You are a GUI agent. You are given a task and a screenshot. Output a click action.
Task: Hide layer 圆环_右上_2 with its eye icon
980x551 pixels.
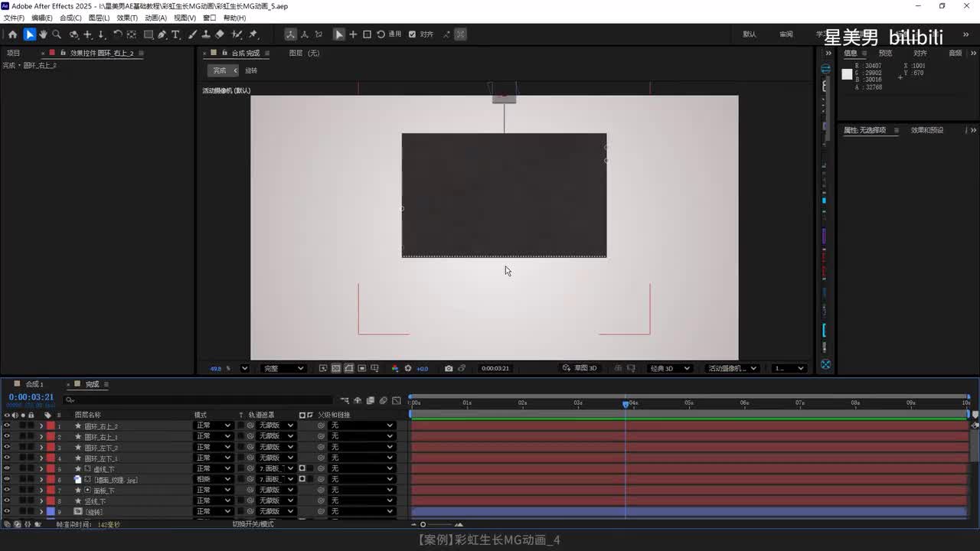(7, 425)
